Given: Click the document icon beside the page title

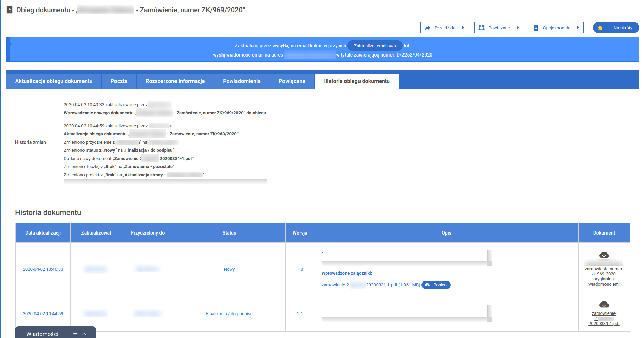Looking at the screenshot, I should 10,10.
